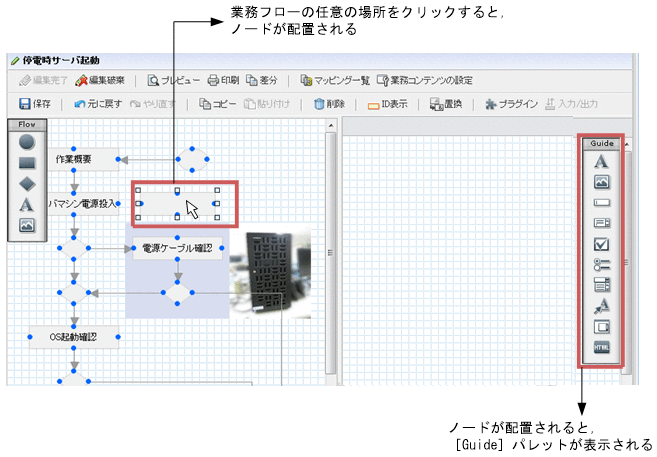
Task: Click the flow area vertical scrollbar
Action: 331,253
